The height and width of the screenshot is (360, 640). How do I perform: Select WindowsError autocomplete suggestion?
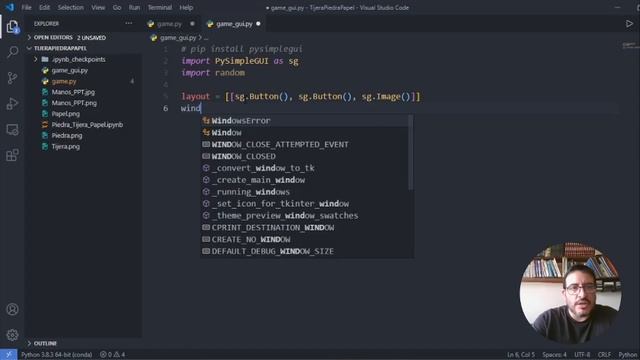coord(305,120)
